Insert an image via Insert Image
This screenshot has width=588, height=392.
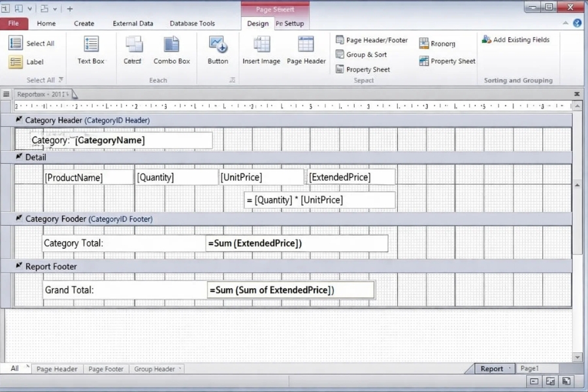[x=261, y=50]
